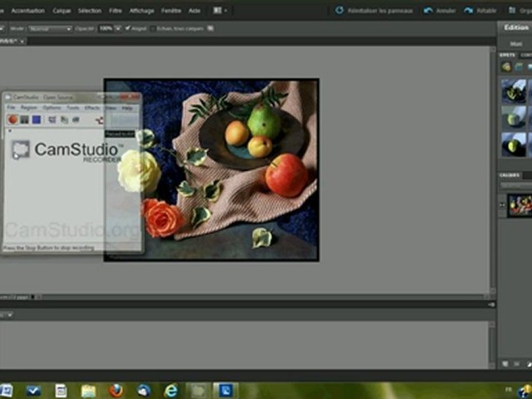The height and width of the screenshot is (399, 532).
Task: Close the open document tab
Action: (x=22, y=42)
